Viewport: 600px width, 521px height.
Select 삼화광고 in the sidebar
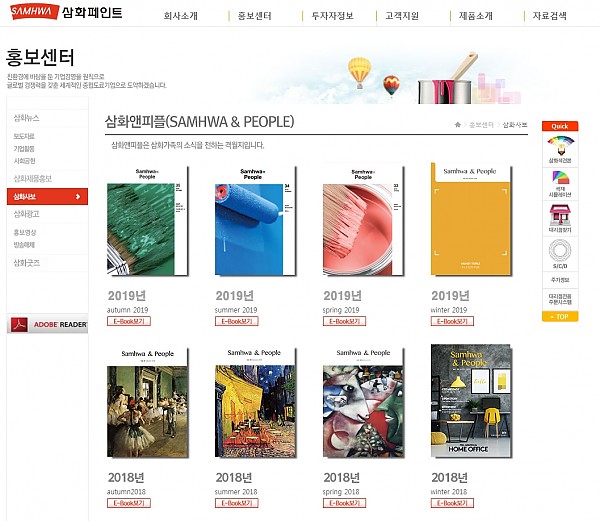tap(26, 214)
